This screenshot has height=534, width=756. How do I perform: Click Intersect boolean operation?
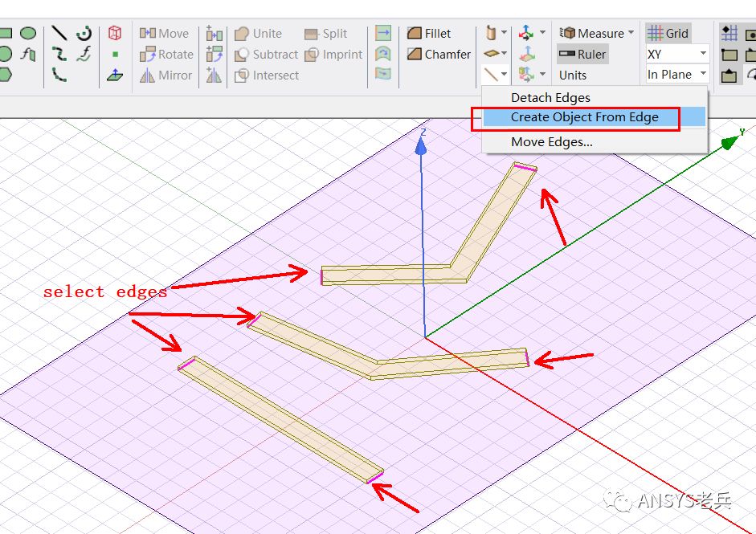pyautogui.click(x=266, y=75)
